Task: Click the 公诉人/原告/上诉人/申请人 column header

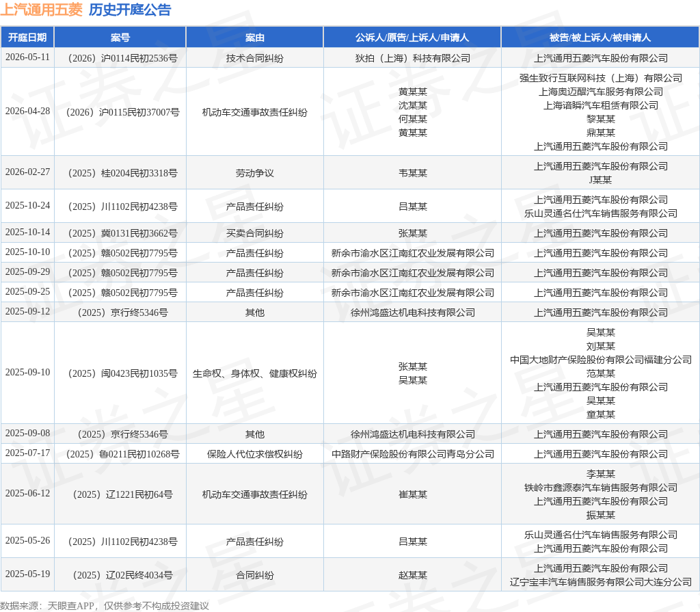Action: tap(412, 38)
